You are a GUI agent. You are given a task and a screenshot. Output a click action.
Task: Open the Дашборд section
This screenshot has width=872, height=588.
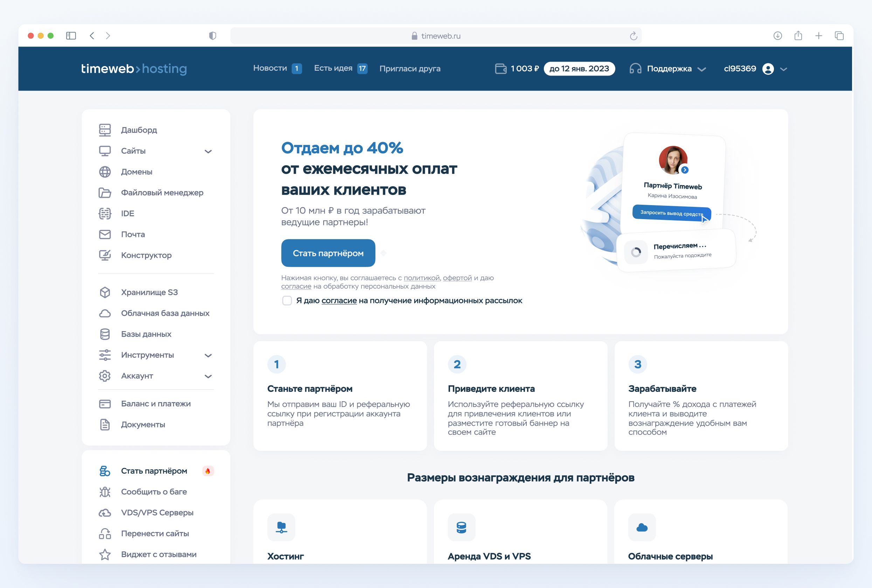139,130
